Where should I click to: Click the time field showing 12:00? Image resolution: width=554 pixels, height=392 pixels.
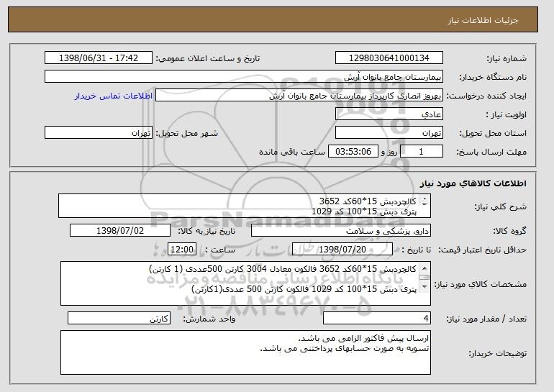click(x=182, y=250)
